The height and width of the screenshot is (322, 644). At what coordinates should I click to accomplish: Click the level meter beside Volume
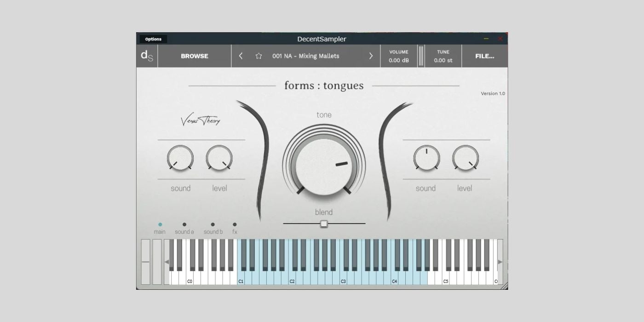pos(421,56)
